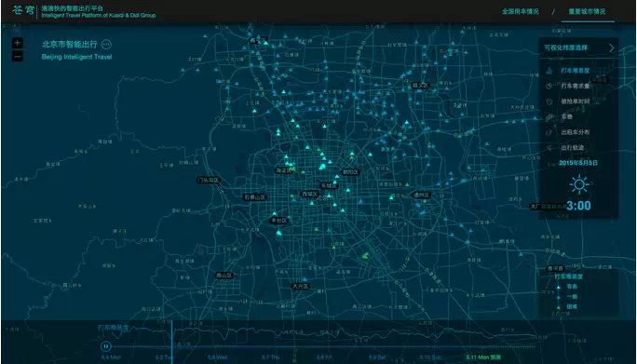Select the 车费 visualization option
Viewport: 637px width, 364px height.
pyautogui.click(x=567, y=117)
